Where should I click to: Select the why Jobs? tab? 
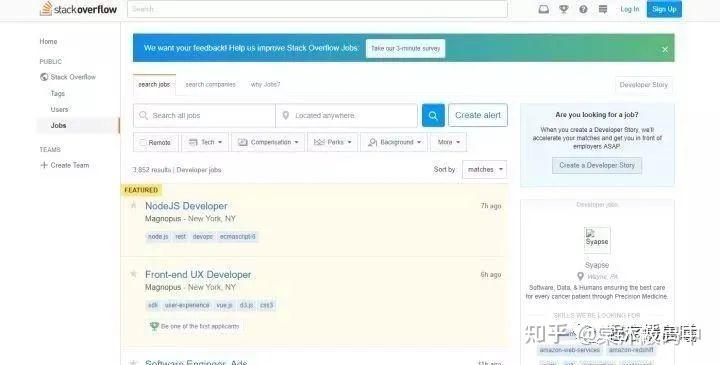point(265,84)
